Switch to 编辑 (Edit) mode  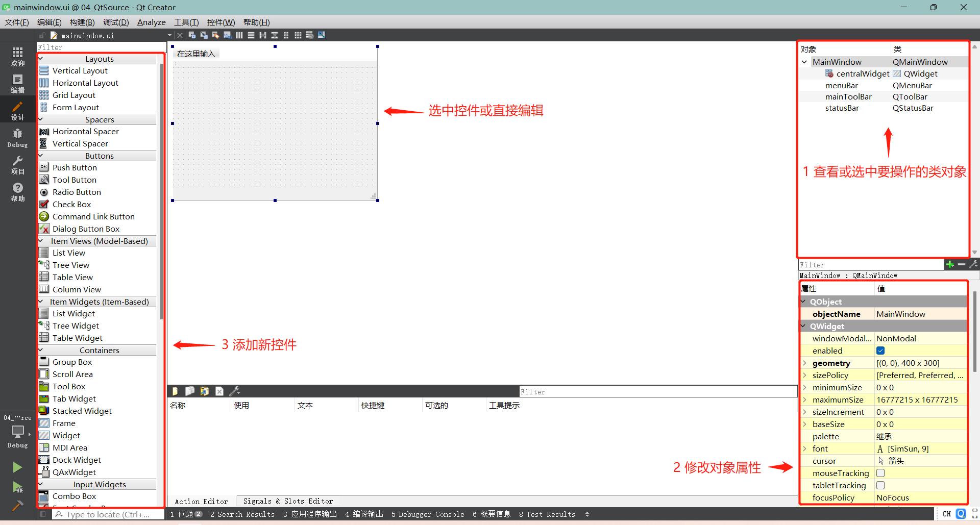click(x=18, y=84)
